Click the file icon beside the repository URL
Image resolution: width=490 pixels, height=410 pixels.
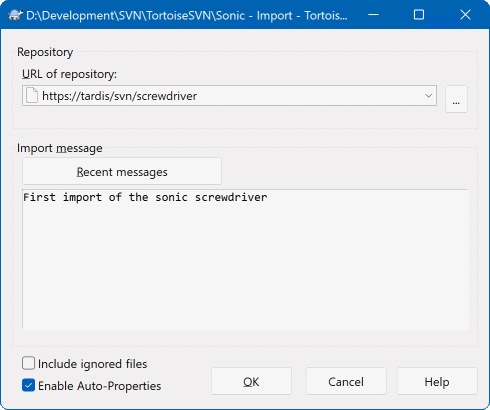click(x=32, y=96)
